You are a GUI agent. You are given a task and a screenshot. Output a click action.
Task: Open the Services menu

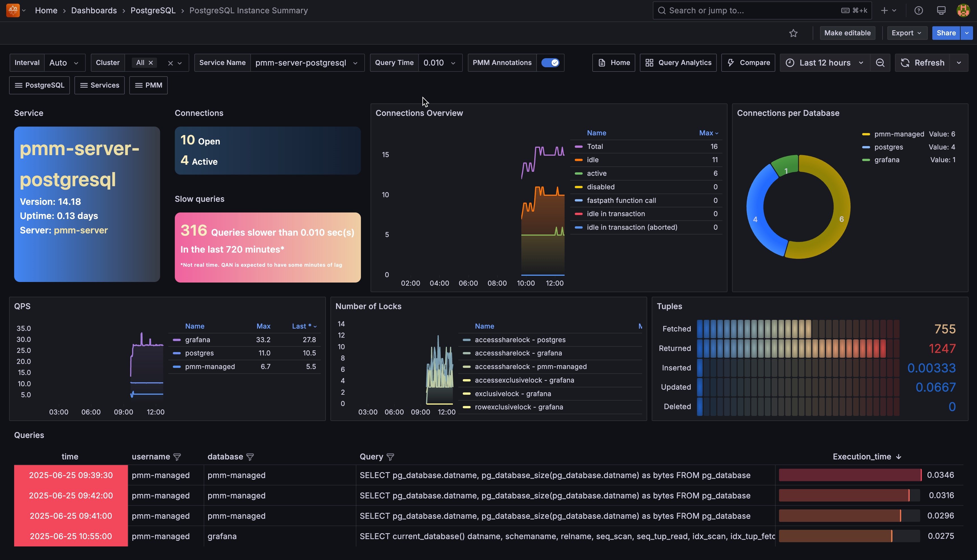(x=99, y=85)
